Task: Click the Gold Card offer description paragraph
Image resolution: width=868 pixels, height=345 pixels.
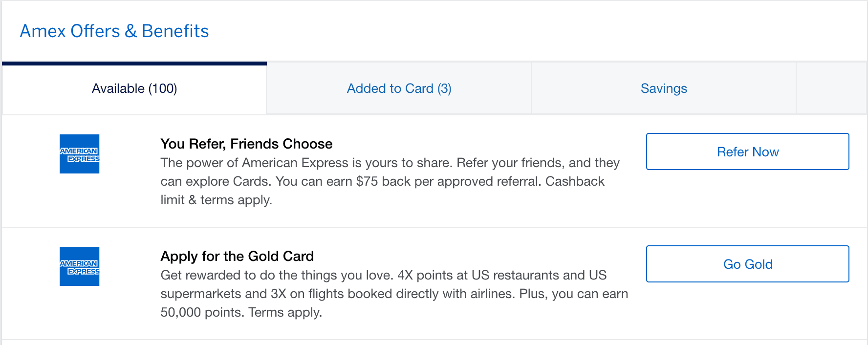Action: 394,294
